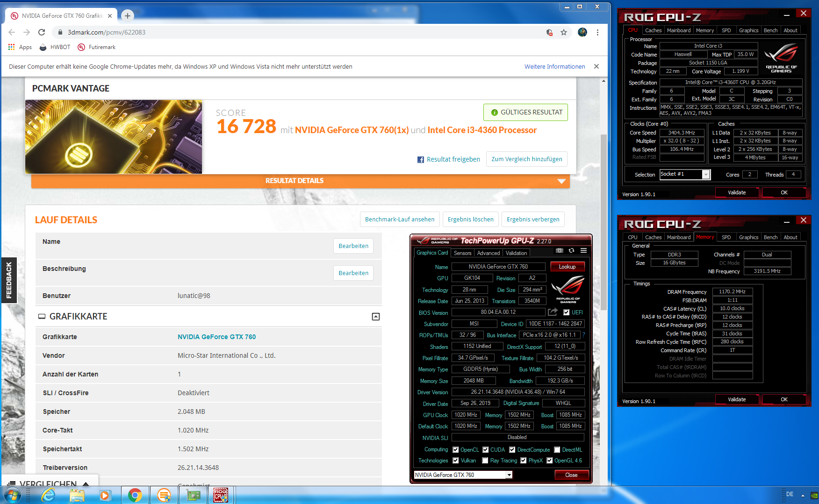Launch Internet Explorer from taskbar

tap(48, 495)
